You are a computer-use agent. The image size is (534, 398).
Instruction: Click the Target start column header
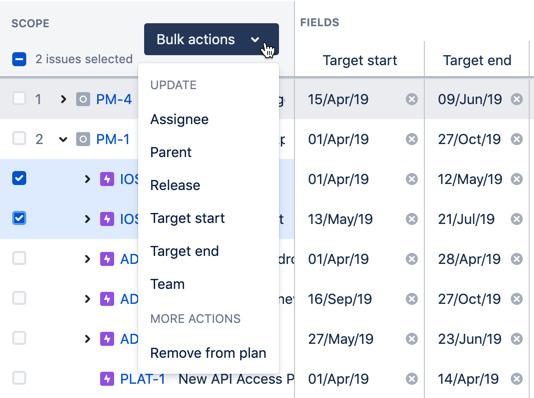coord(360,60)
